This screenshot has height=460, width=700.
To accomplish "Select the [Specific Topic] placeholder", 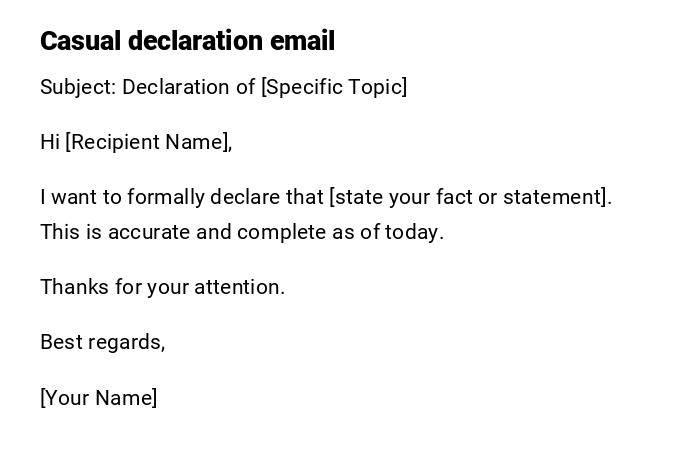I will (x=334, y=87).
